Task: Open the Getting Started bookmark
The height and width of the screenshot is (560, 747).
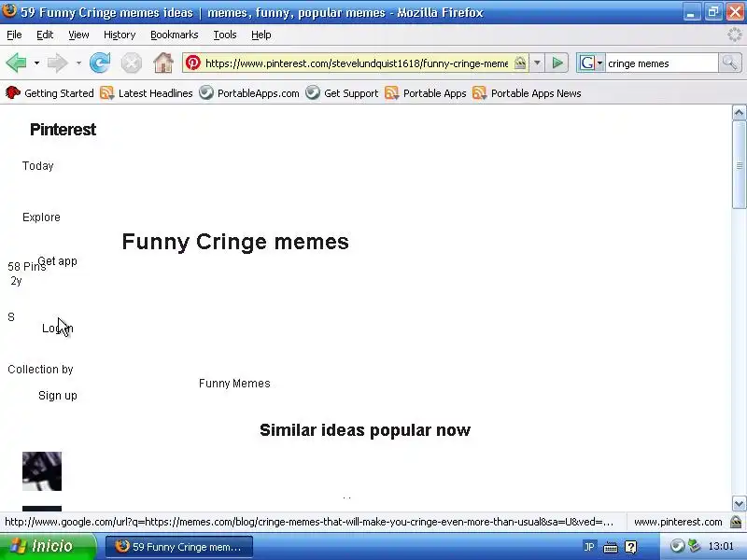Action: (x=49, y=93)
